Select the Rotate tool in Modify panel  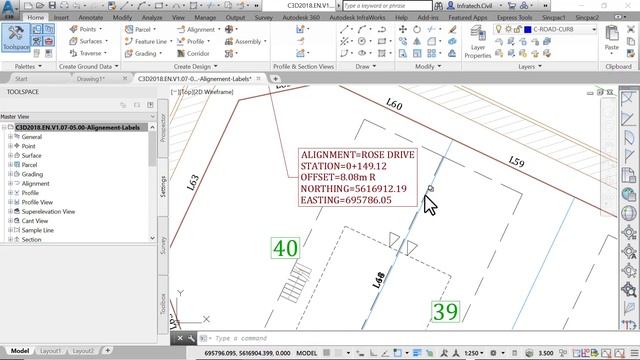417,29
